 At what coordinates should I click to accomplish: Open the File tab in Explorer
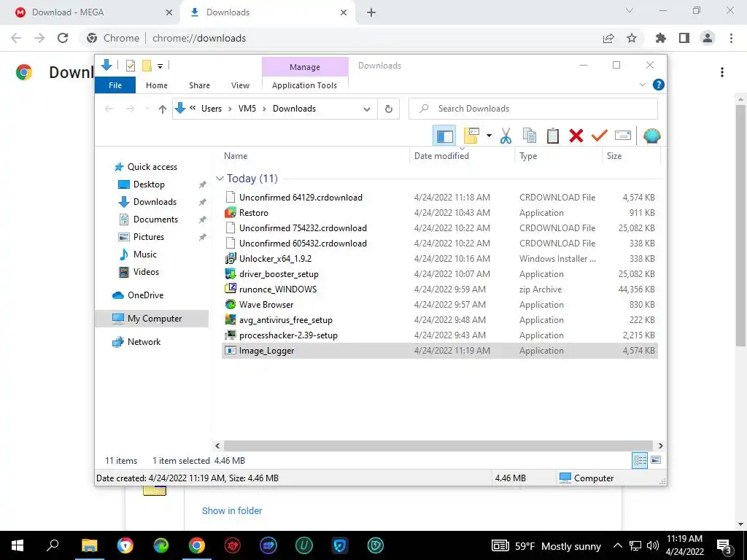coord(115,85)
